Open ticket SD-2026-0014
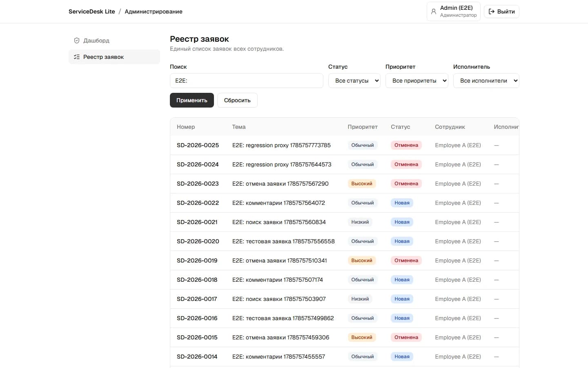Viewport: 588px width, 368px height. (x=197, y=357)
